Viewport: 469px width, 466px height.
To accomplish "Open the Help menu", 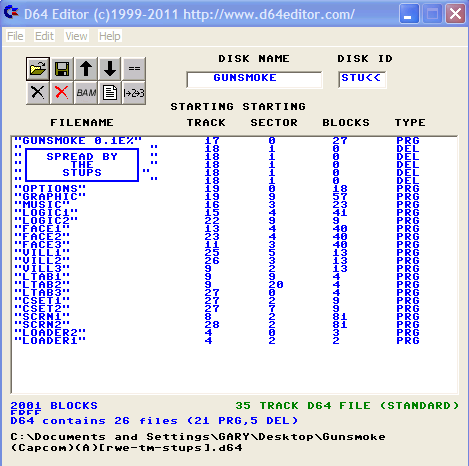I will click(x=110, y=36).
